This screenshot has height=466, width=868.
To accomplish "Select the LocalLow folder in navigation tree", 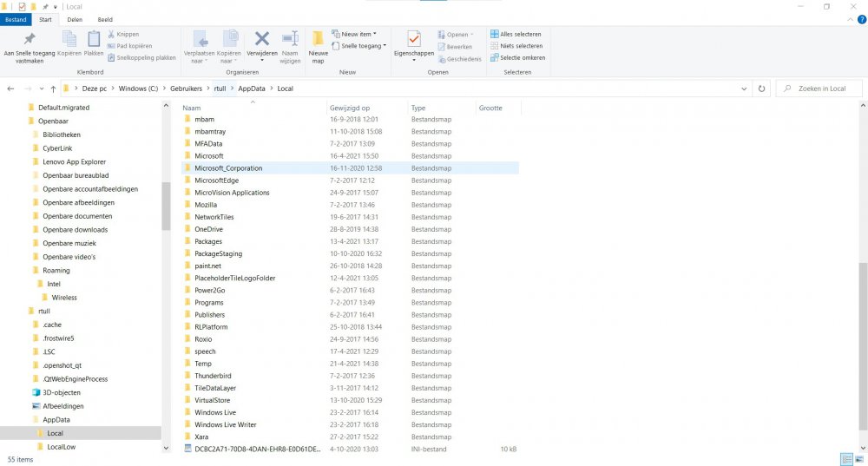I will click(x=62, y=447).
